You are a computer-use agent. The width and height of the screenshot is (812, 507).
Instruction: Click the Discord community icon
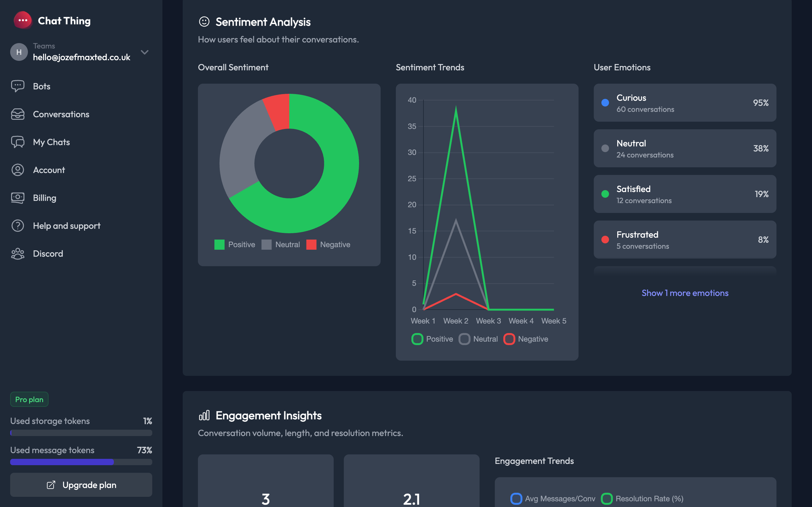click(x=18, y=253)
